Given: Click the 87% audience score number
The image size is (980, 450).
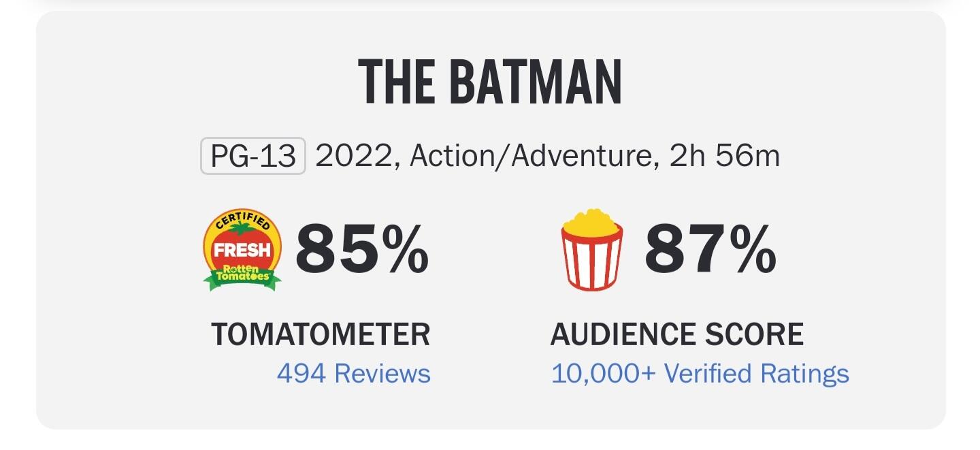Looking at the screenshot, I should pos(710,251).
